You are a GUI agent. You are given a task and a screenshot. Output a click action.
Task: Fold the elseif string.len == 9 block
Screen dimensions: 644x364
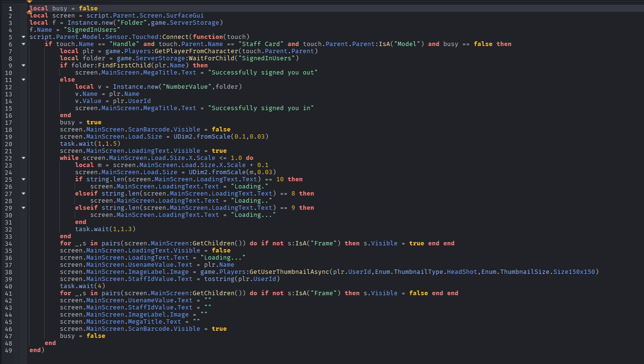tap(23, 208)
